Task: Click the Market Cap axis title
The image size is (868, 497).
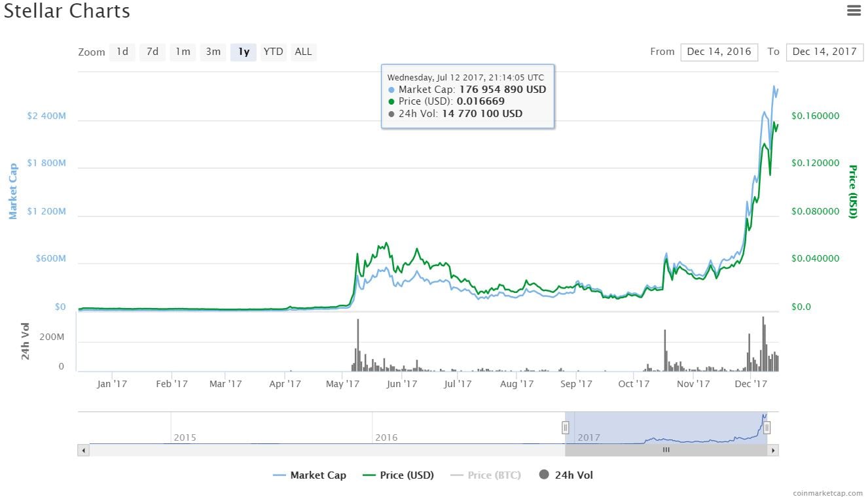Action: click(13, 191)
